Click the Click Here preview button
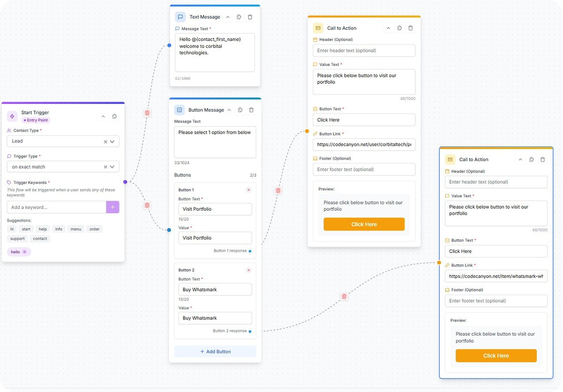Screen dimensions: 563x392 tap(364, 224)
